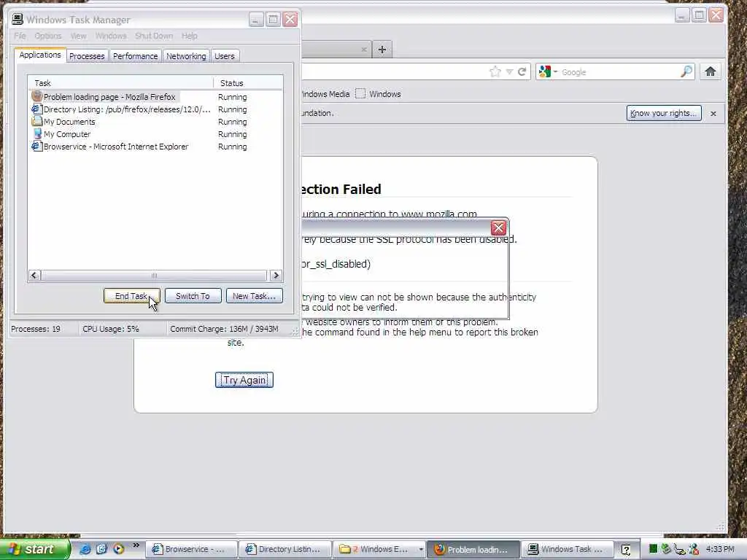Click the Firefox icon beside Problem loading page task
Viewport: 747px width, 560px height.
[x=36, y=96]
